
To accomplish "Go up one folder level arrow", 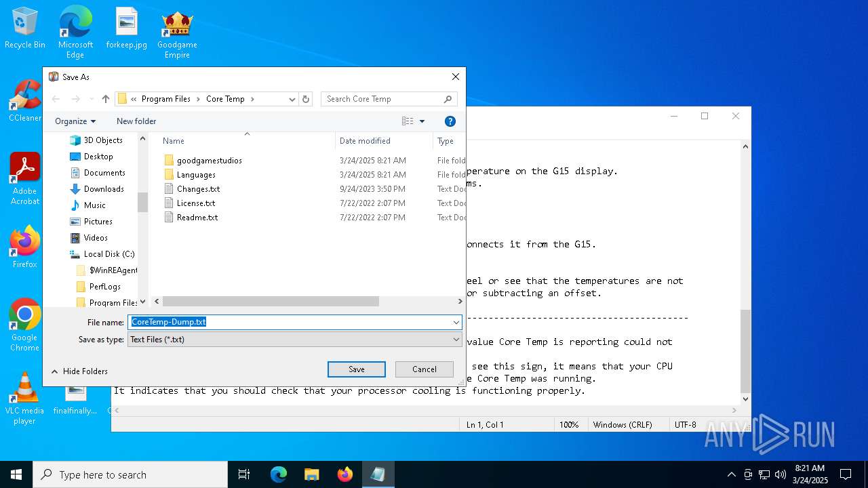I will [106, 99].
